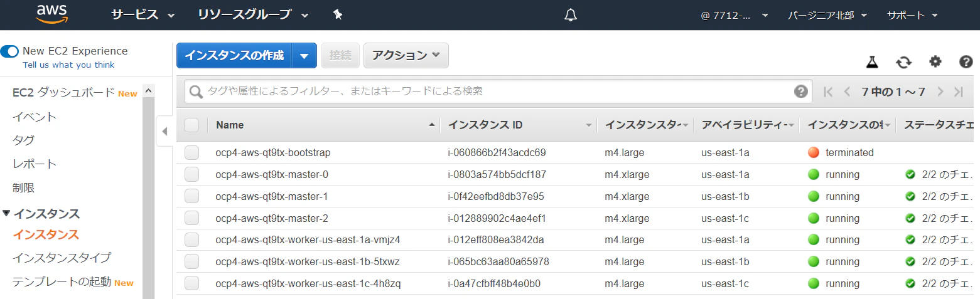
Task: Sort by the Name column header
Action: (x=324, y=125)
